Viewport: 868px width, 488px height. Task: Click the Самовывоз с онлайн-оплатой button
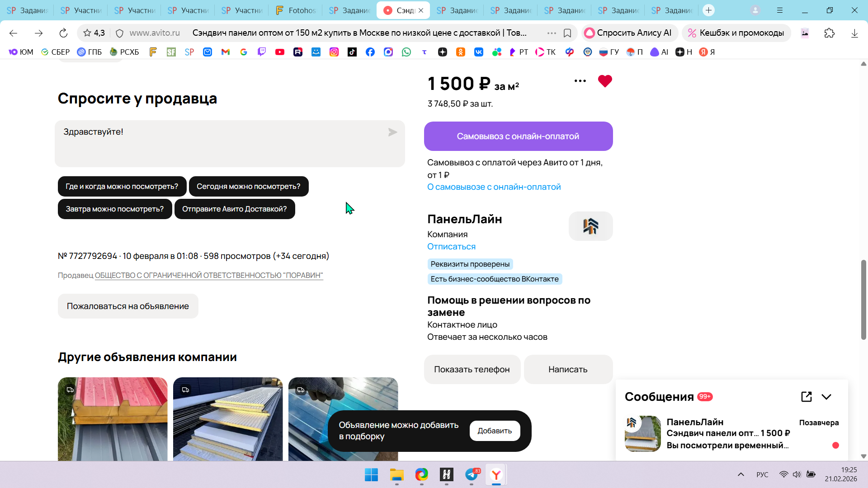point(518,136)
